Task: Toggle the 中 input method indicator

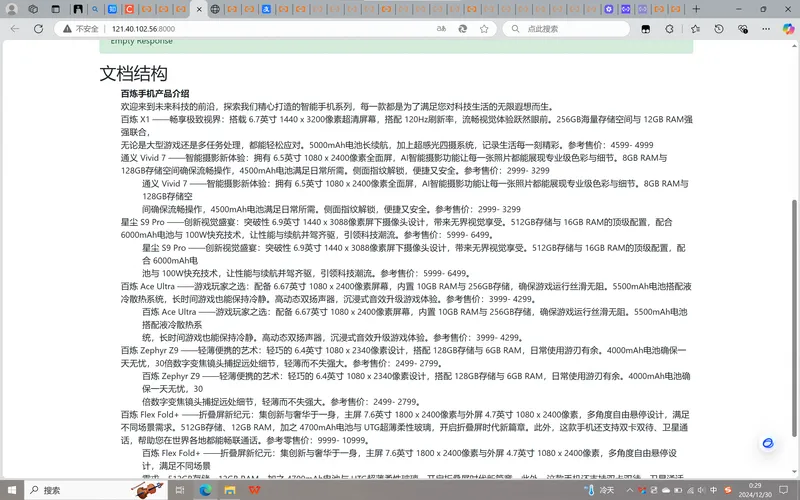Action: [x=714, y=490]
